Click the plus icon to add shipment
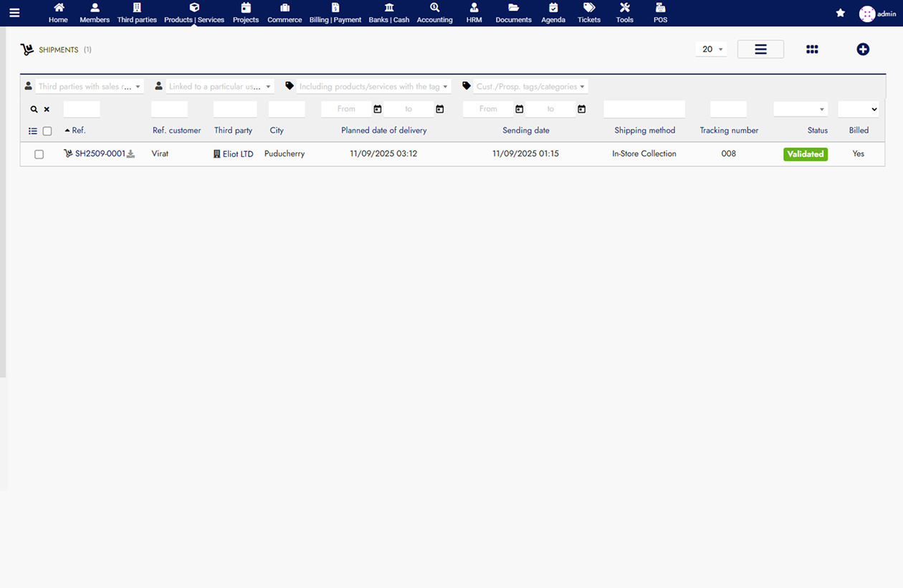 pyautogui.click(x=863, y=49)
